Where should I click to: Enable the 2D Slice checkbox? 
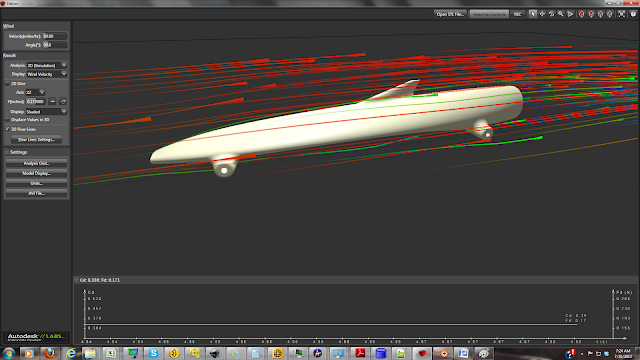pos(7,83)
